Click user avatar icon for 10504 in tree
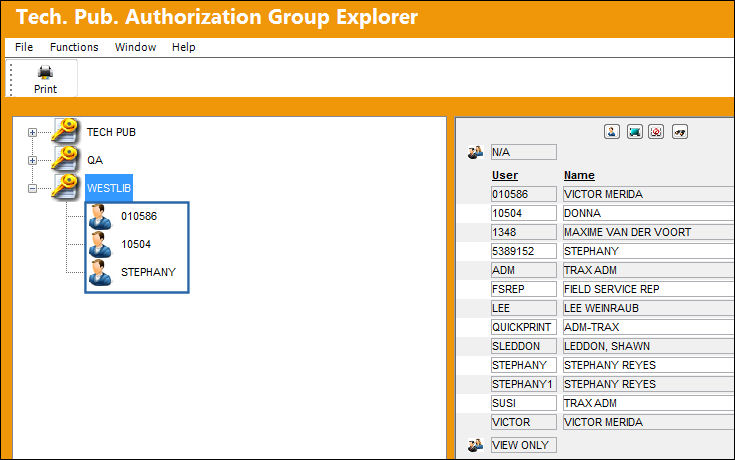735x460 pixels. [100, 245]
